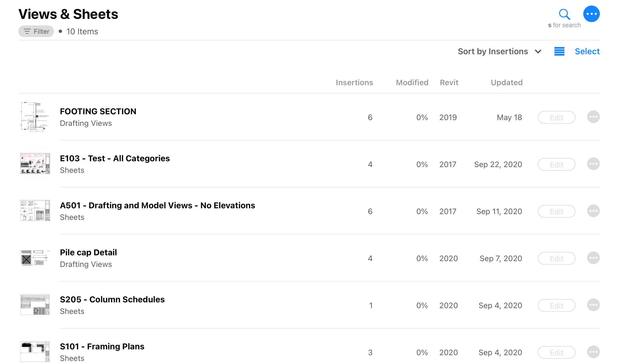Open more options for S205 Column Schedules
The height and width of the screenshot is (364, 627).
(593, 305)
